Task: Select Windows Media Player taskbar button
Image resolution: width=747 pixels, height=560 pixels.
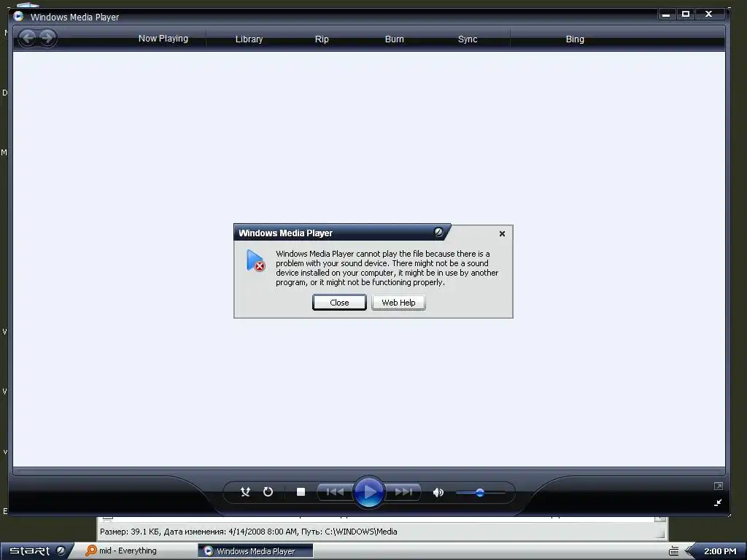Action: click(255, 551)
